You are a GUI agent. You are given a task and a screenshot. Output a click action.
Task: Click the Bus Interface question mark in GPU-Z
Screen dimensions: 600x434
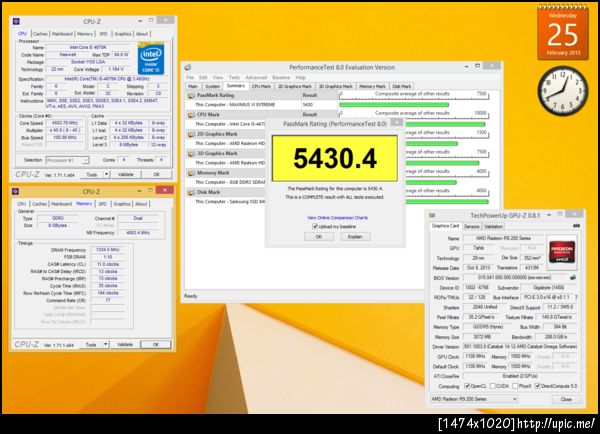tap(576, 297)
